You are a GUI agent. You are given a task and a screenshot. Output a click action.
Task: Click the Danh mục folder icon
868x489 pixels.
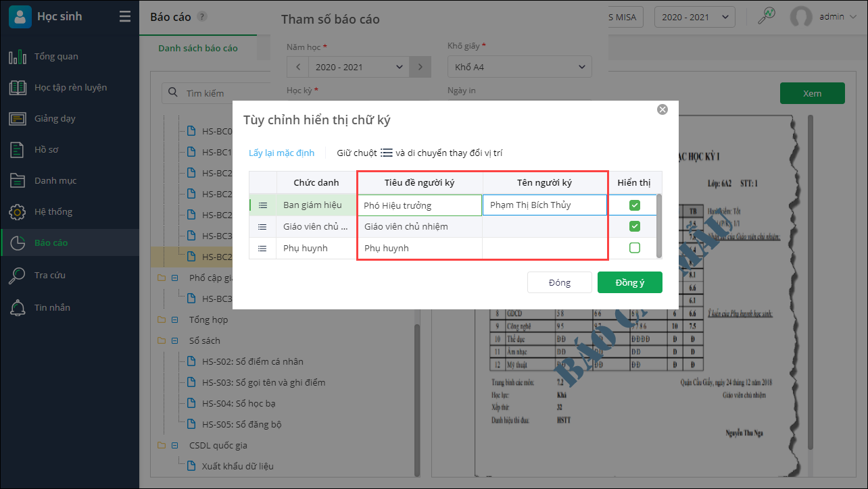[x=18, y=180]
